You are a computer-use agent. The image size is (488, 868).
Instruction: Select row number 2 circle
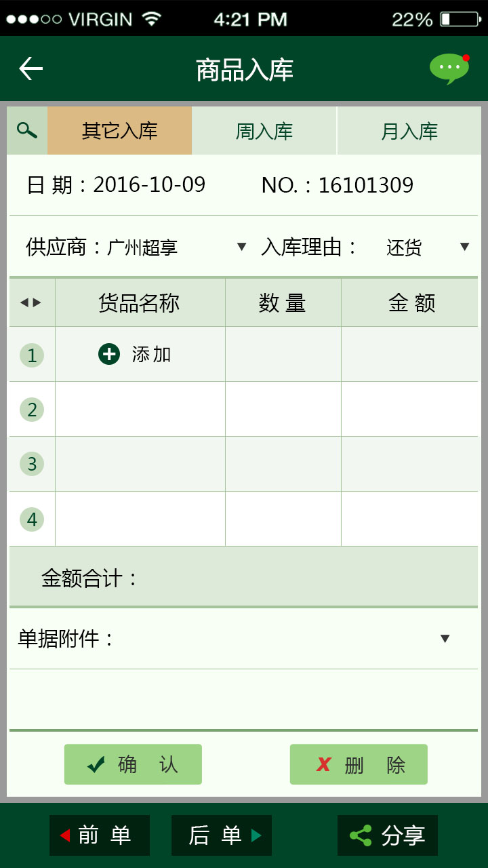coord(32,410)
